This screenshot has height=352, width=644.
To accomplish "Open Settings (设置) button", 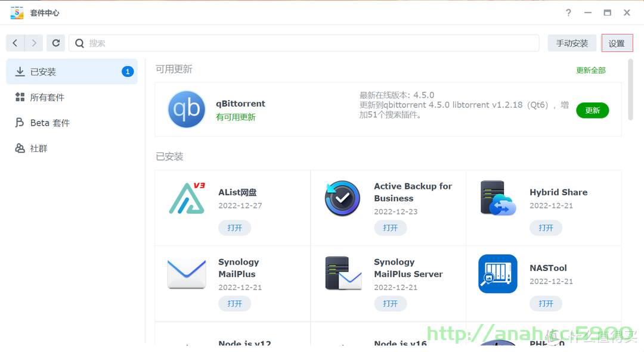I will 617,43.
